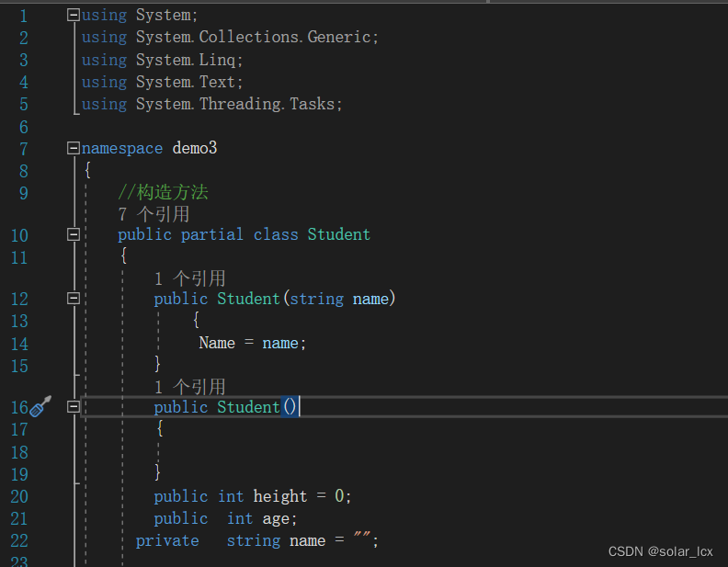The height and width of the screenshot is (567, 728).
Task: Click 'System' on line 1
Action: [163, 15]
